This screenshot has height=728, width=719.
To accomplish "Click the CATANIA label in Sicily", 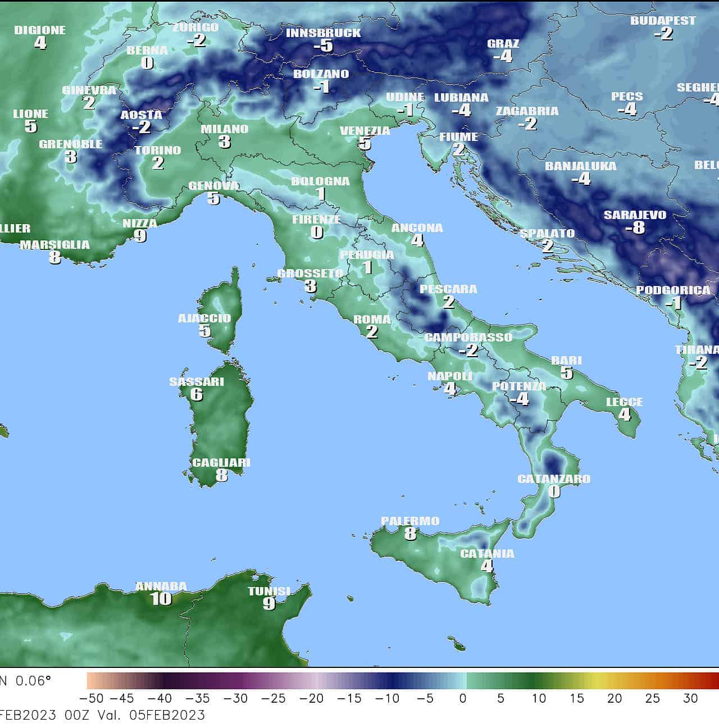I will [487, 553].
